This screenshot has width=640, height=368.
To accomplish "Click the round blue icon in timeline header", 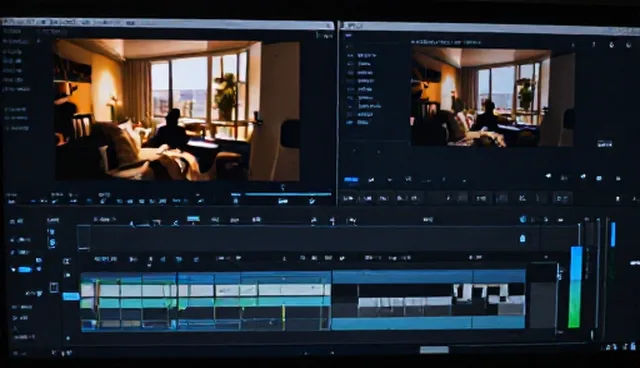I will coord(523,219).
